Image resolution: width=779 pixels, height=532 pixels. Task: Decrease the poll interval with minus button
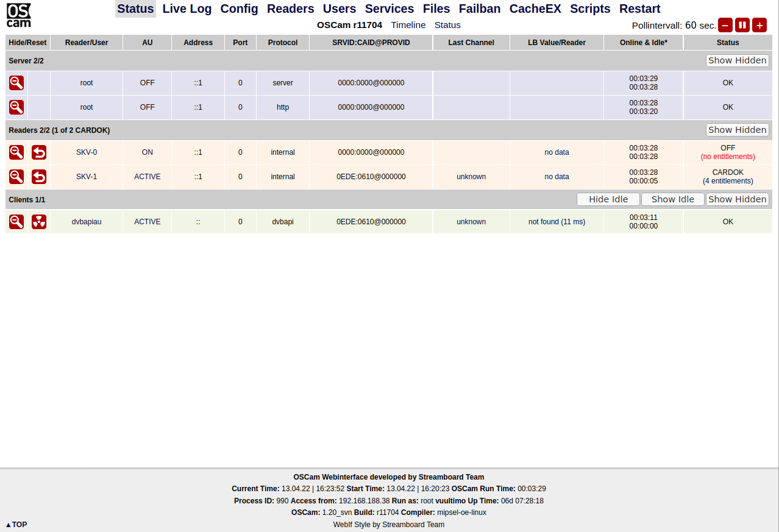725,25
